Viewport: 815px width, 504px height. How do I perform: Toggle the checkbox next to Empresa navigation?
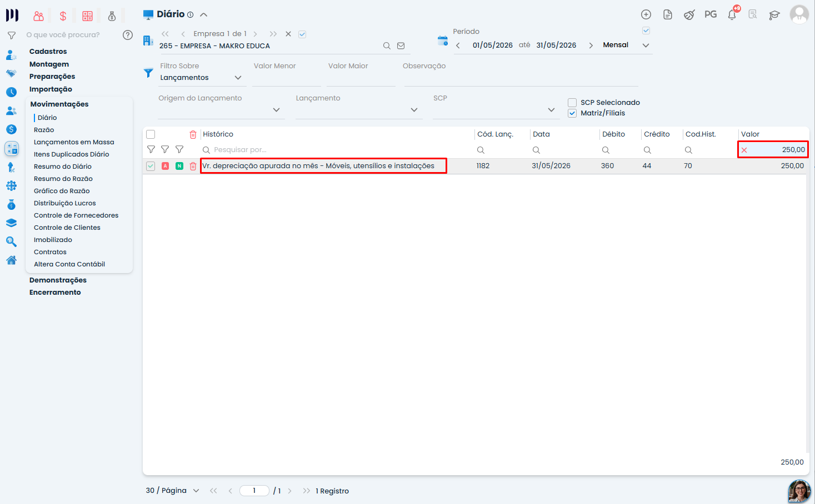[302, 34]
